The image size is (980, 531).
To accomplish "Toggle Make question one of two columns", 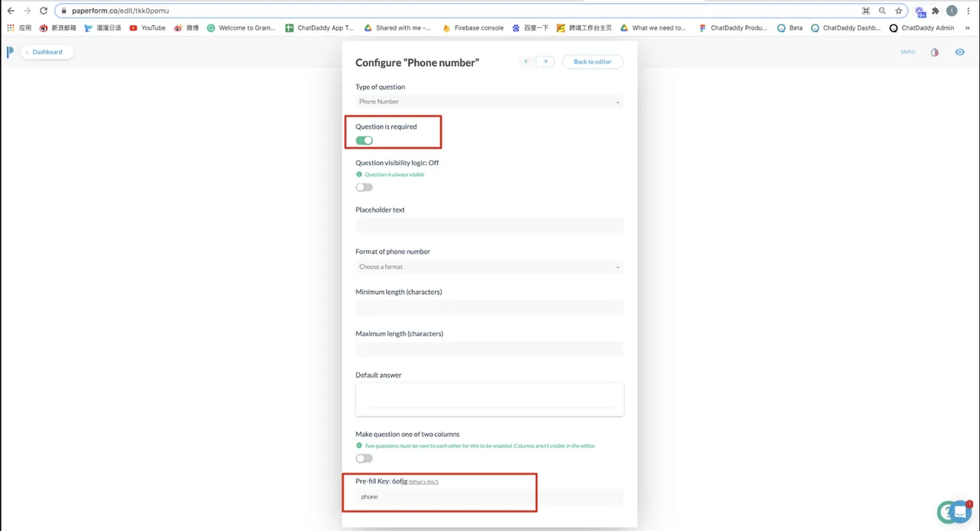I will (x=364, y=458).
